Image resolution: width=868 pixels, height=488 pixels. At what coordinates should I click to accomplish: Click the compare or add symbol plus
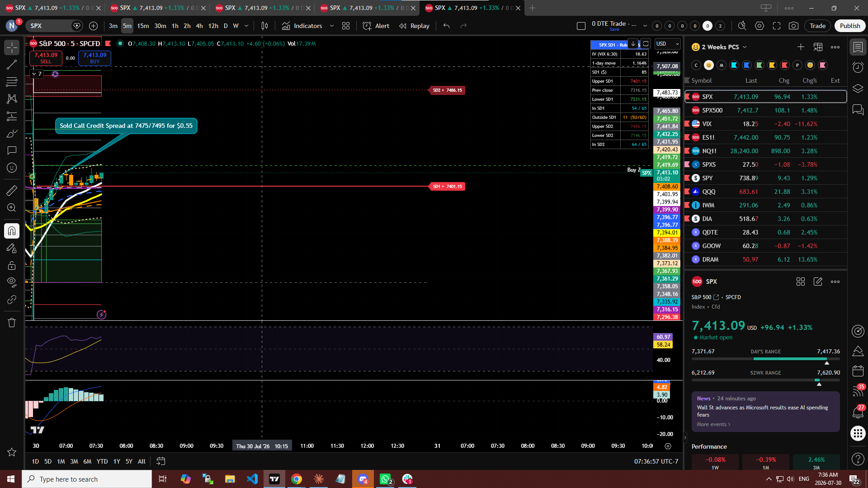click(x=93, y=26)
